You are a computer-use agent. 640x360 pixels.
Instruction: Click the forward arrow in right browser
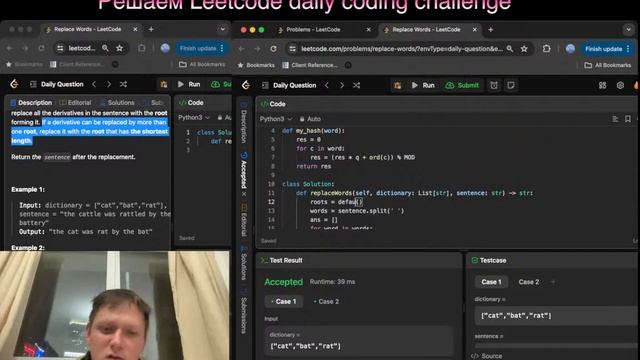pos(257,49)
